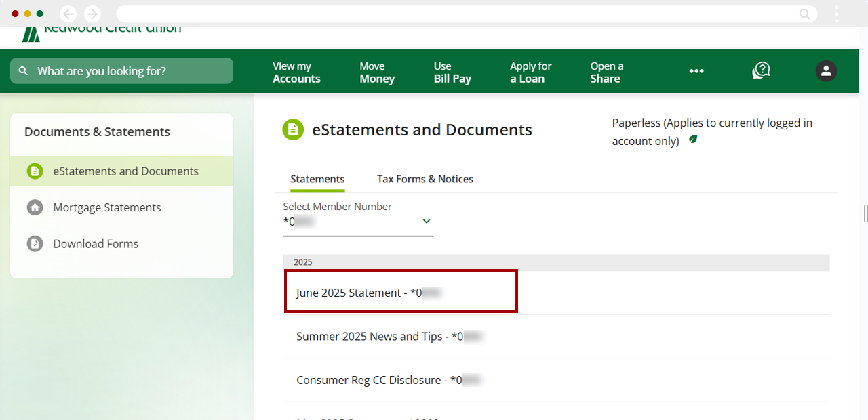Click the page vertical scrollbar handle
The image size is (868, 420).
coord(865,213)
